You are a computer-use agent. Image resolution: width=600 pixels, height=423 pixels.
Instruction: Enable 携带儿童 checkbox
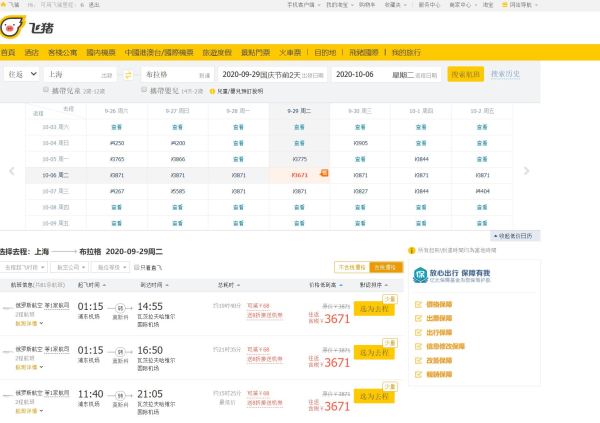click(x=46, y=90)
